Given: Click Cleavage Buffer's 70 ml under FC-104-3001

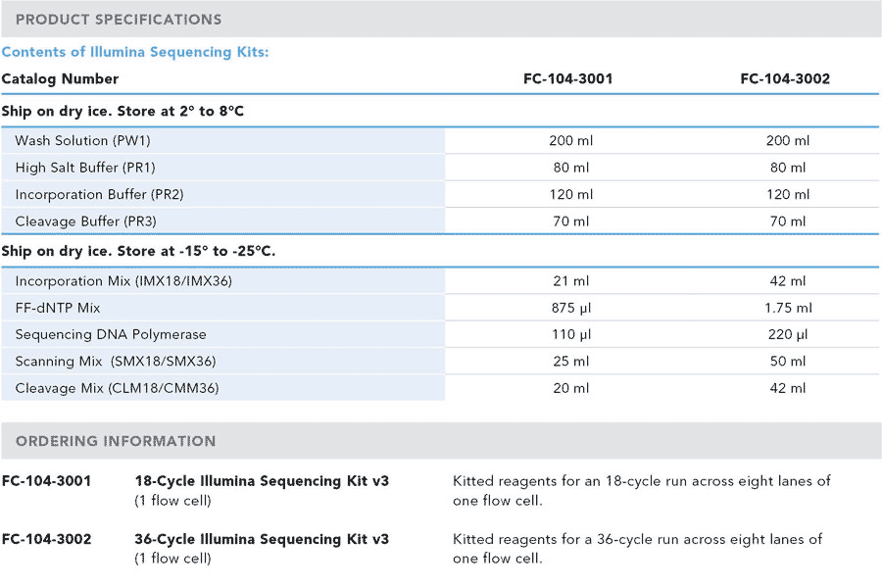Looking at the screenshot, I should 571,221.
